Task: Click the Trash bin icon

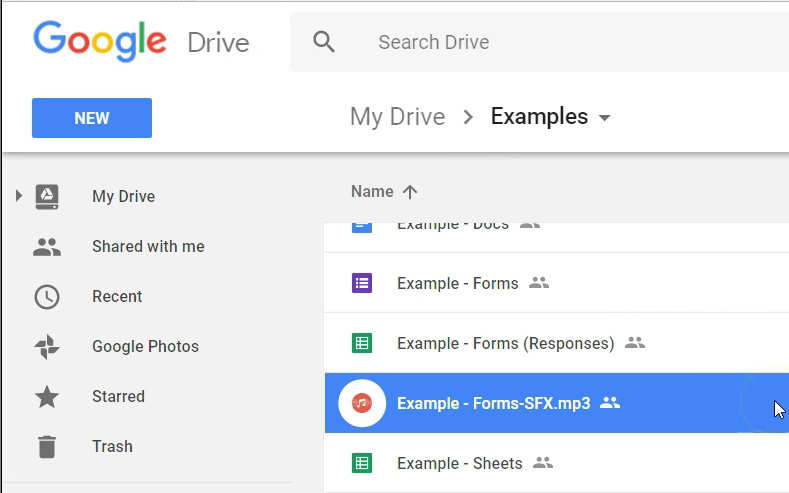Action: coord(47,447)
